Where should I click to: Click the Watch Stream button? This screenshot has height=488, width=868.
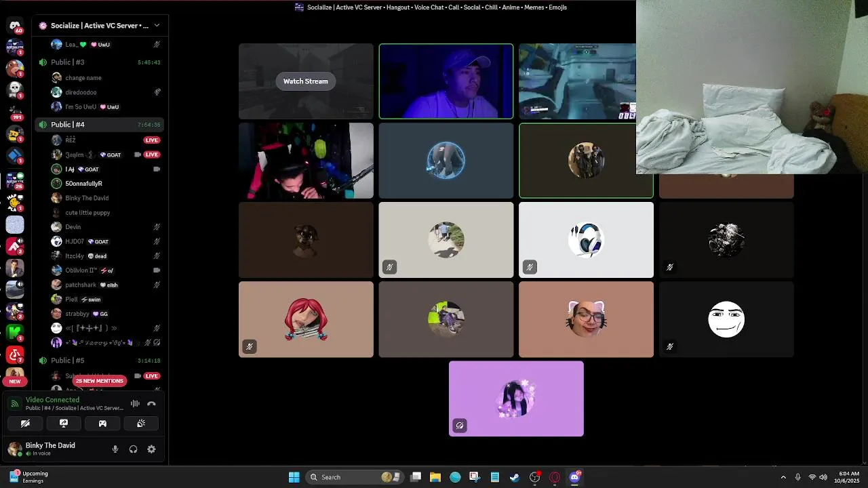coord(305,81)
